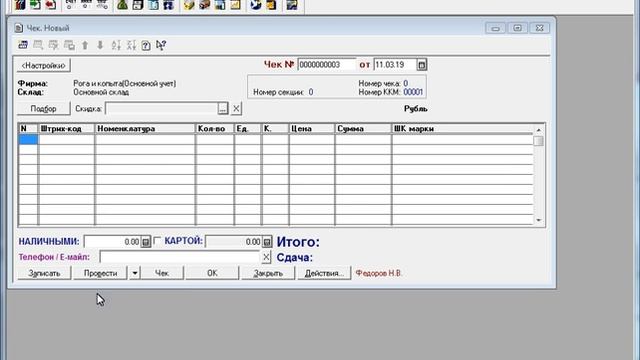Click the Номер ККМ value 00001
640x360 pixels.
pos(413,92)
